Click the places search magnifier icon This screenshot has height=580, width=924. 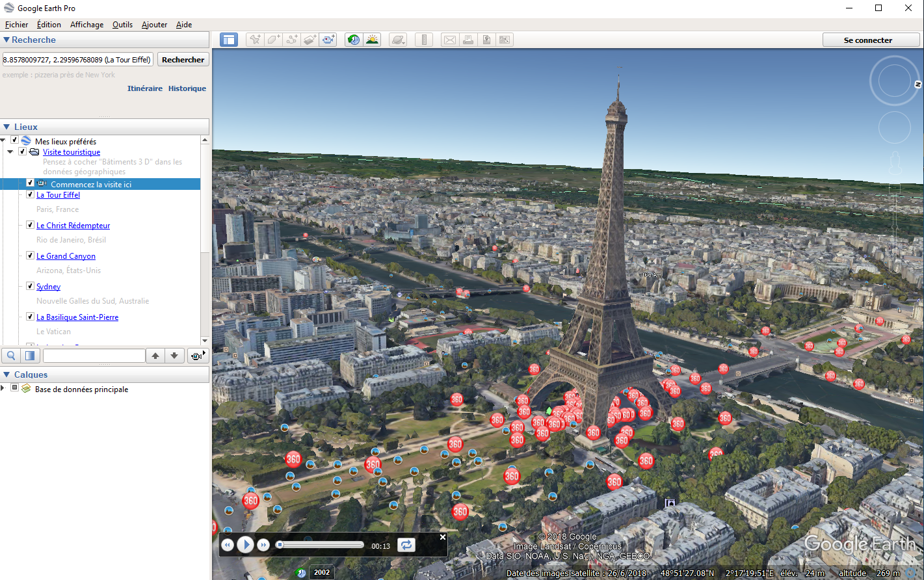click(x=11, y=356)
